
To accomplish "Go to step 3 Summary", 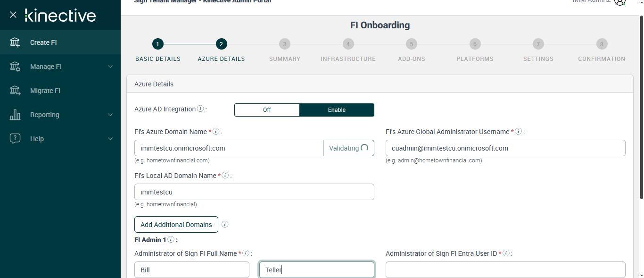I will click(x=284, y=44).
